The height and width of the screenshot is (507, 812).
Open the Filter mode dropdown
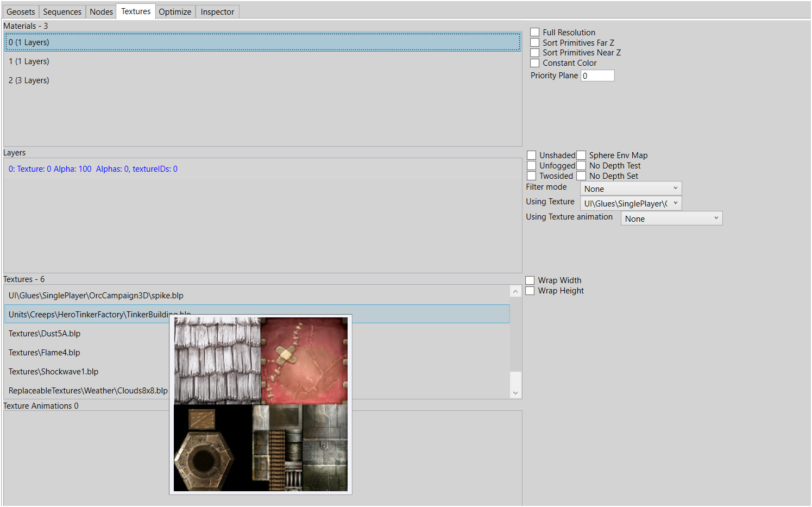coord(631,189)
